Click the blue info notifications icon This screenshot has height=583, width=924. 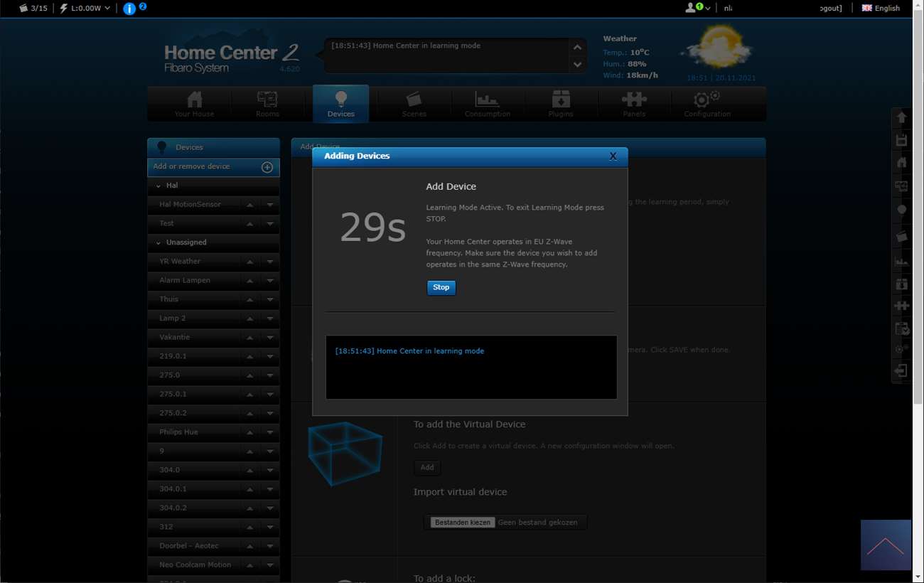(129, 9)
